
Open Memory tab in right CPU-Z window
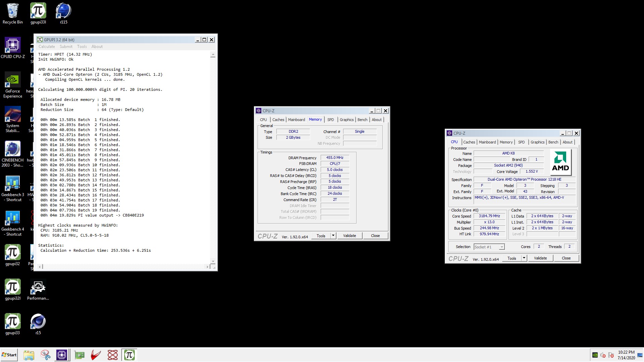pos(506,142)
